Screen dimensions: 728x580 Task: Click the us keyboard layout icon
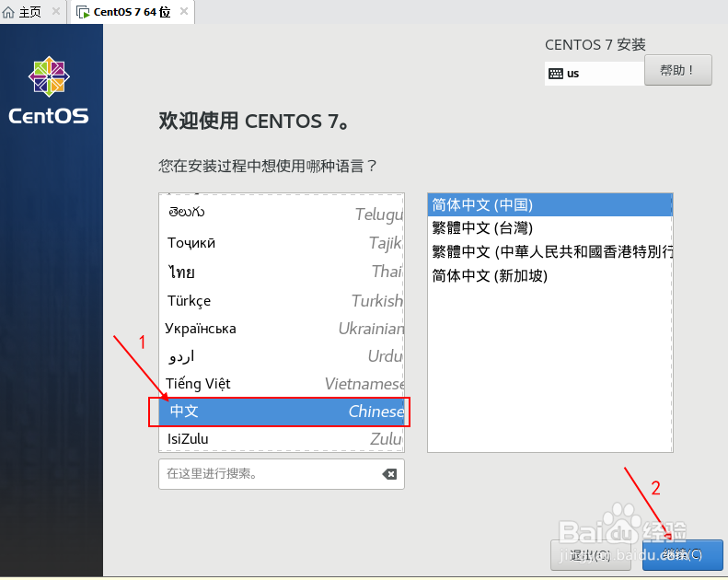555,74
